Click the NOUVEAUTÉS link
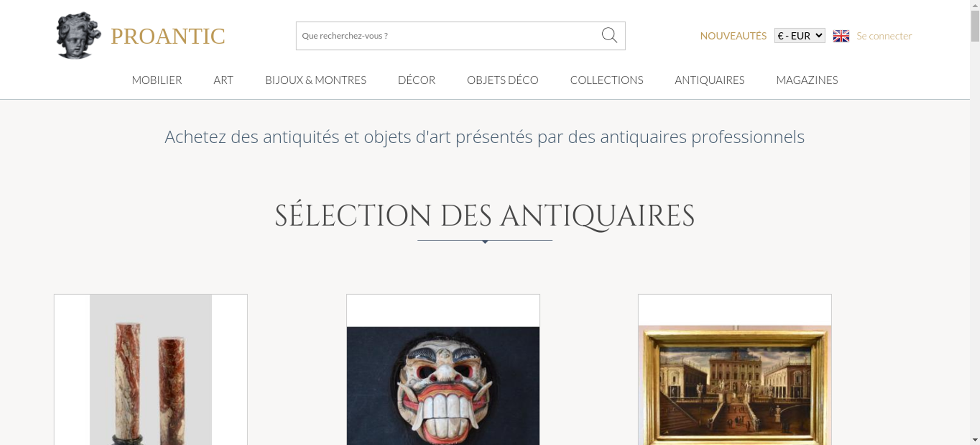 click(x=733, y=36)
